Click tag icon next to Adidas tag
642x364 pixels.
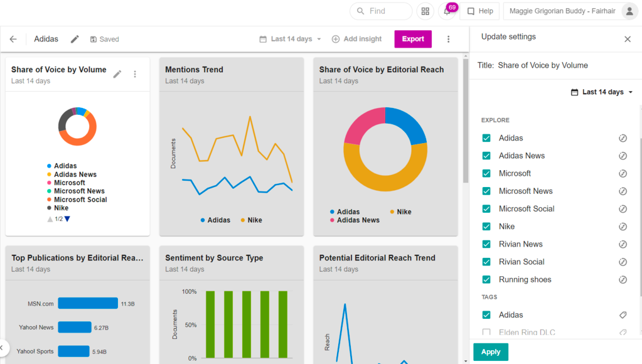[623, 315]
